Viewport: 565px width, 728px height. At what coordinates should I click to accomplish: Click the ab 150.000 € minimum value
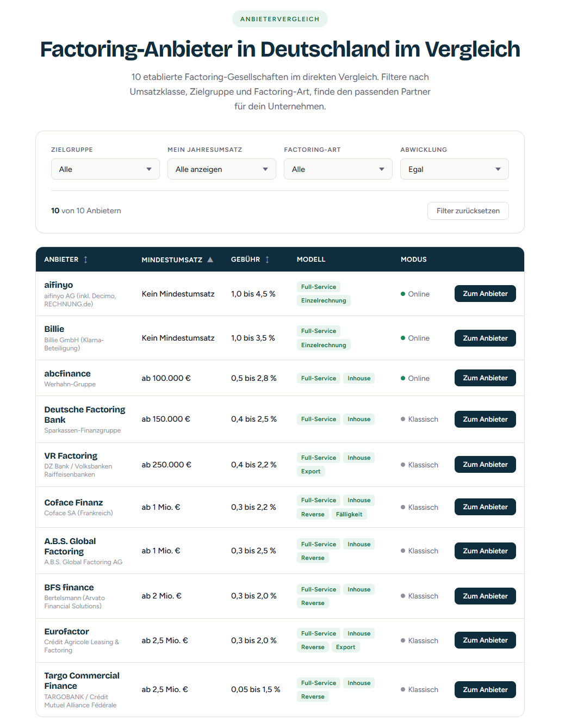tap(166, 419)
